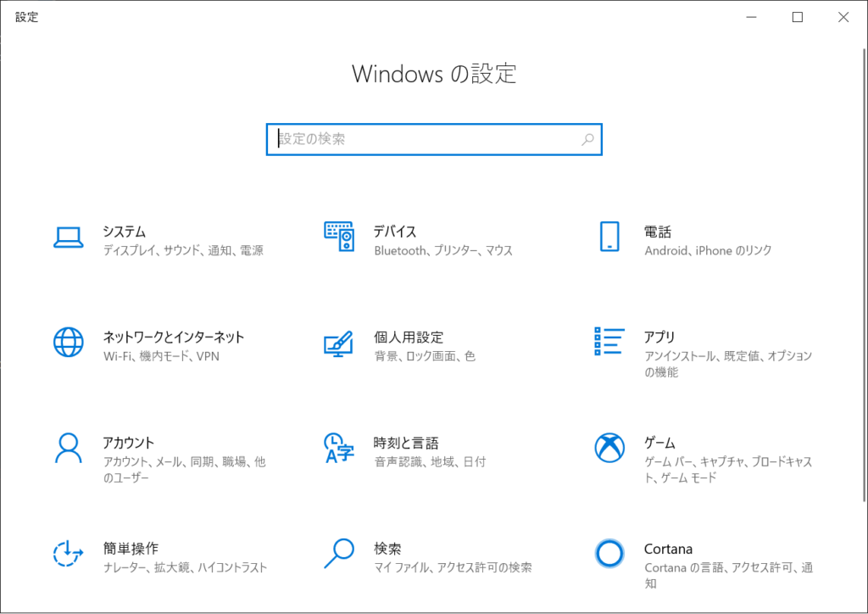Select the システム heading
This screenshot has height=614, width=868.
(x=125, y=232)
